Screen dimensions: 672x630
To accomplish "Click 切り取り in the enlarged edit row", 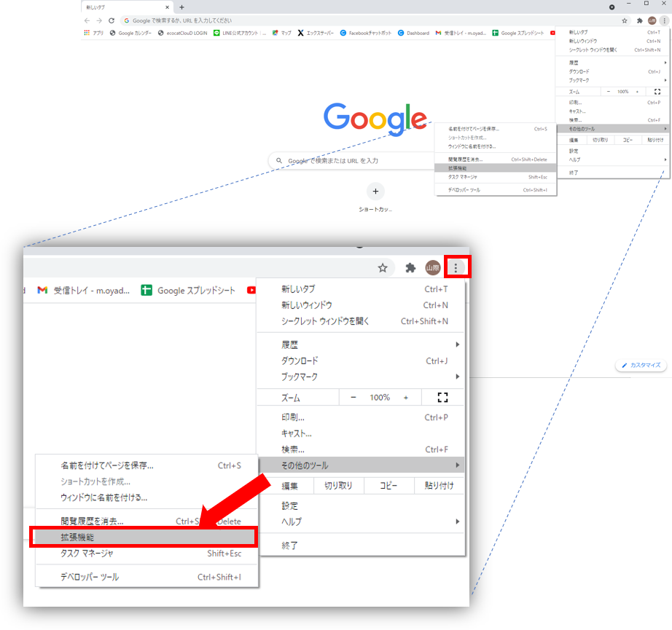I will [339, 486].
